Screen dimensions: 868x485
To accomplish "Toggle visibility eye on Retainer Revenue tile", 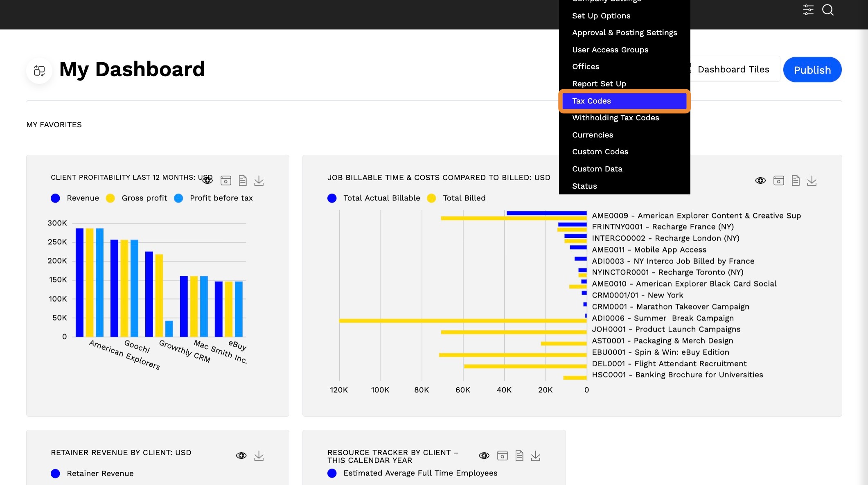I will pyautogui.click(x=241, y=456).
